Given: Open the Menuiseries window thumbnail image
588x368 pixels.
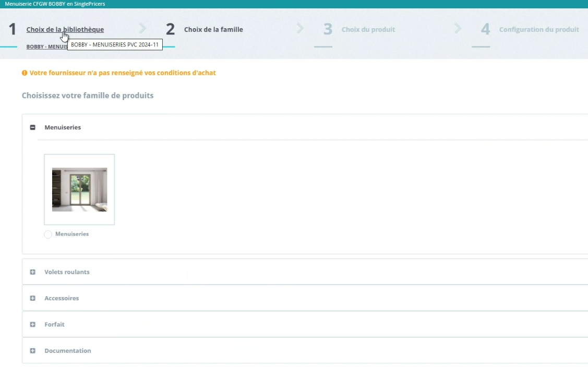Looking at the screenshot, I should [x=79, y=190].
